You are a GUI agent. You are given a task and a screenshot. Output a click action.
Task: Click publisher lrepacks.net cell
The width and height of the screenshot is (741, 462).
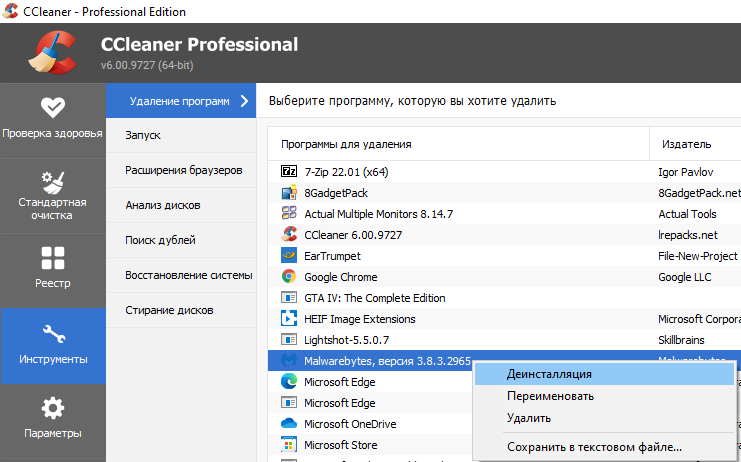pyautogui.click(x=688, y=235)
